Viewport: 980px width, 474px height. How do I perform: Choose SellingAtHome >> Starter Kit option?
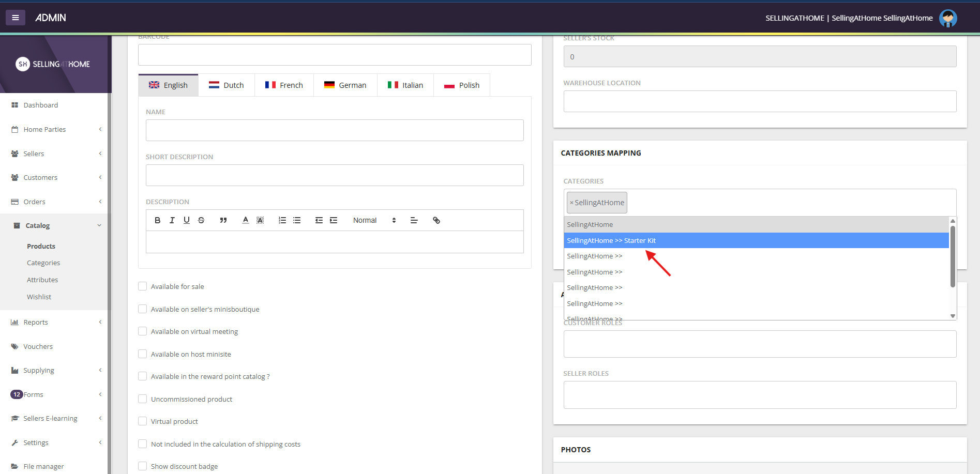point(611,240)
